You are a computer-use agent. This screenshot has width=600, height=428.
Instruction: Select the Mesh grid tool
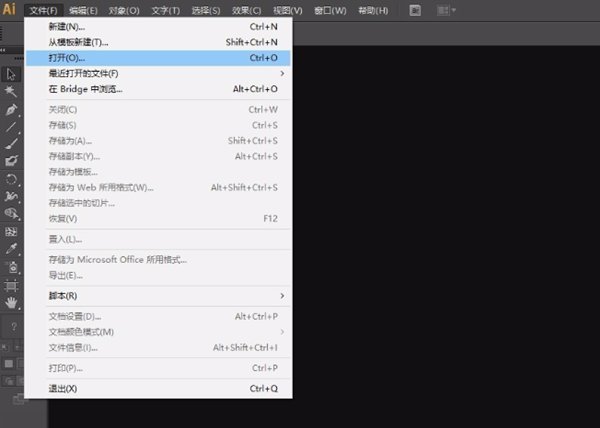[x=11, y=231]
